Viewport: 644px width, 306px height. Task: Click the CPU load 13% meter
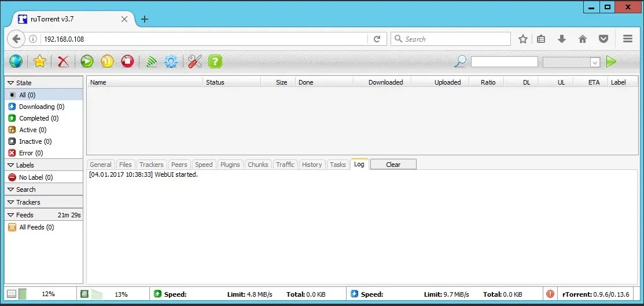[120, 294]
